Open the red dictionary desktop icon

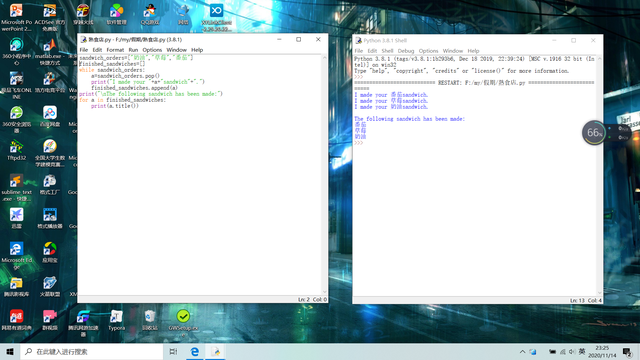coord(16,320)
